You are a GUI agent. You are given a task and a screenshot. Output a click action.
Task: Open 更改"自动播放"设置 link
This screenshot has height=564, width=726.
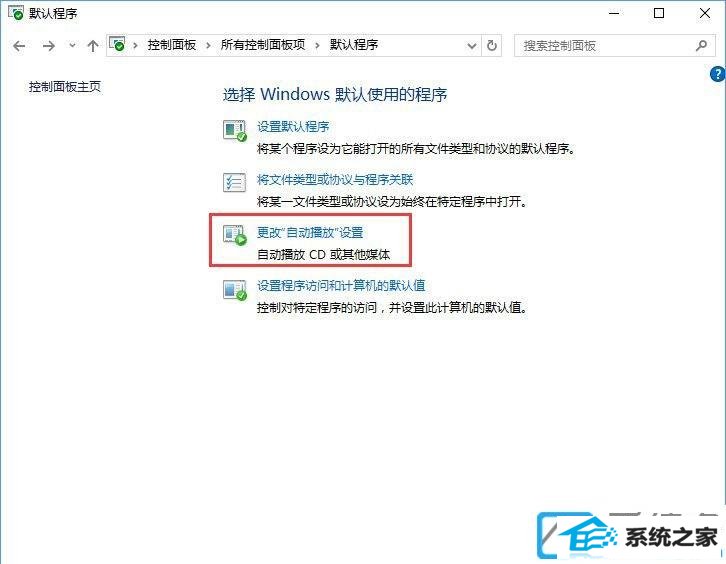(x=310, y=232)
